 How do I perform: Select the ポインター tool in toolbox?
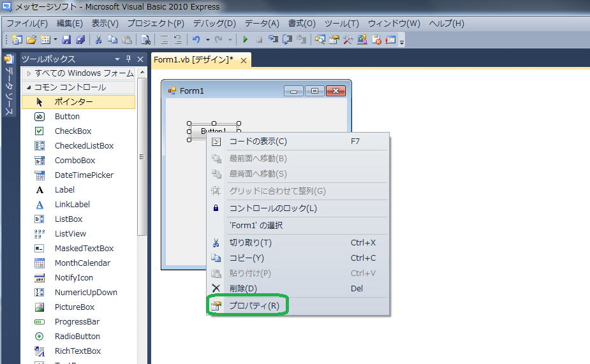(78, 101)
